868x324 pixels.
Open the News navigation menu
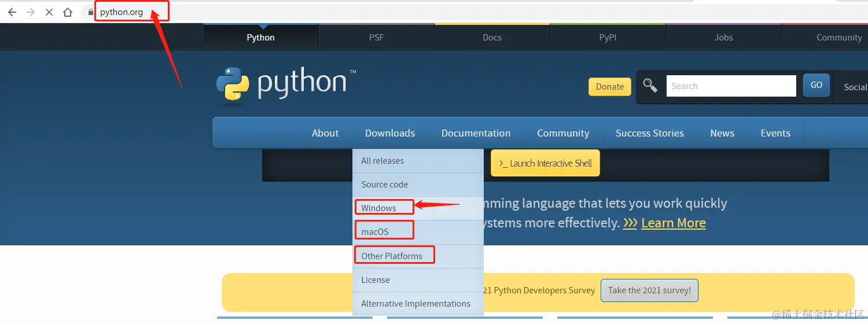coord(722,133)
